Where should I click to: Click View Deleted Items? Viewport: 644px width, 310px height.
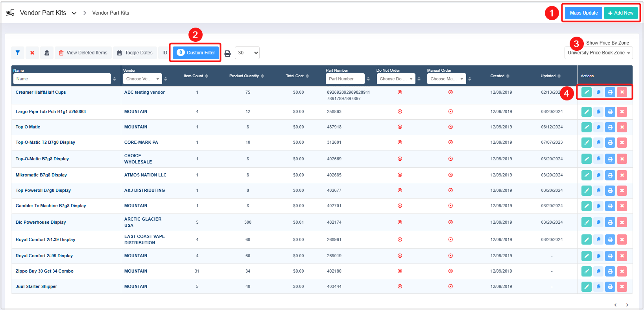pos(83,53)
